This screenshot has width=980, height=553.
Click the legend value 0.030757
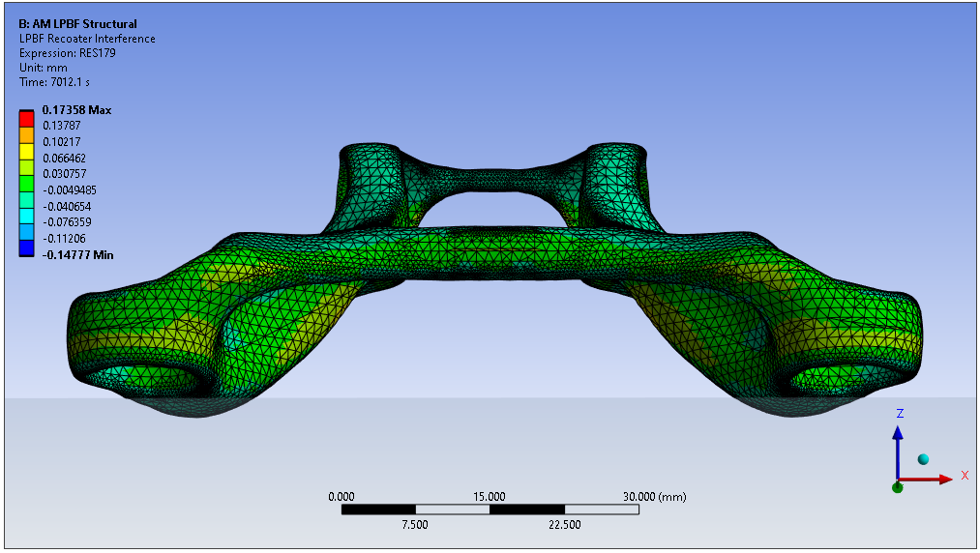pyautogui.click(x=65, y=174)
